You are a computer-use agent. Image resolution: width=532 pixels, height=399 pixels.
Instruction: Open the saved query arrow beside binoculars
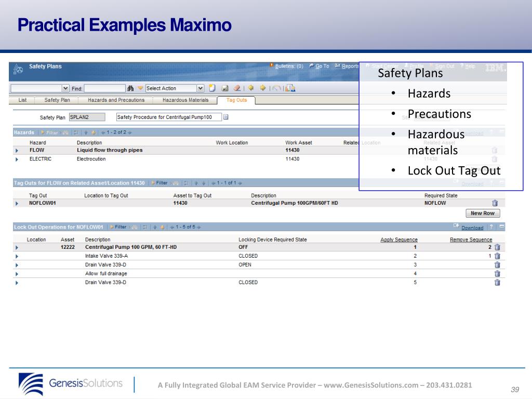coord(140,88)
